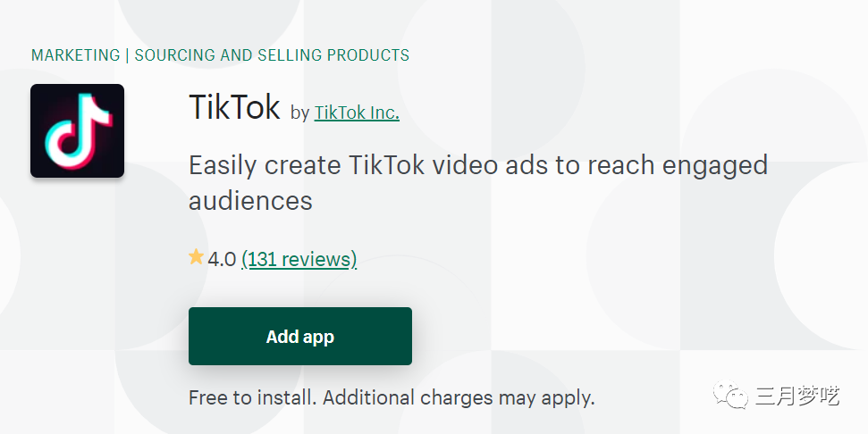Click the "by" text before developer name
Image resolution: width=868 pixels, height=434 pixels.
point(299,113)
